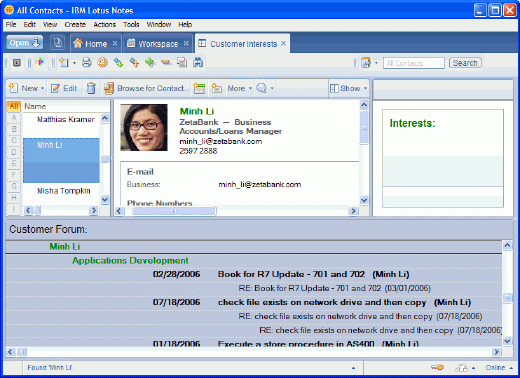Open reply RE: Book for R7 Update
The width and height of the screenshot is (520, 378).
click(334, 288)
